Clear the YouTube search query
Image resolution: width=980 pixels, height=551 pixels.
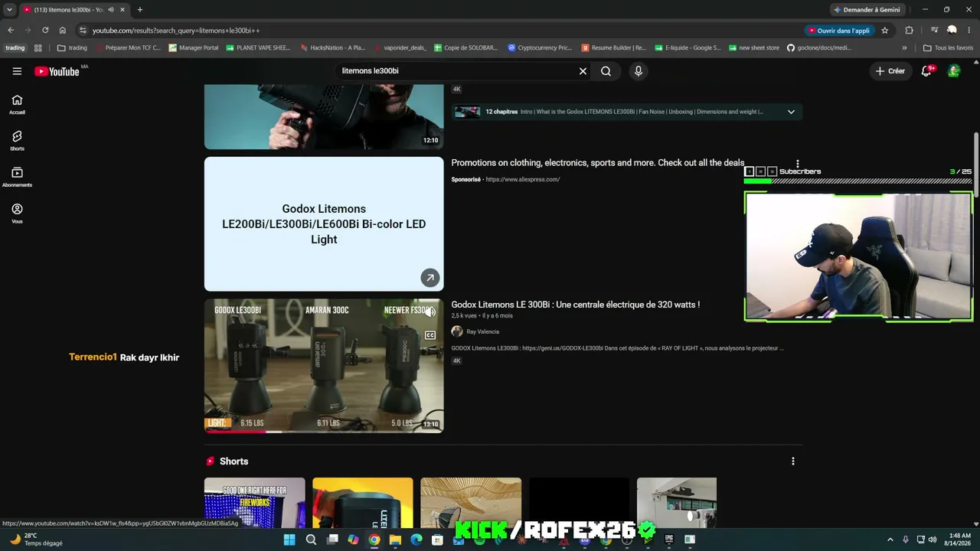pos(583,71)
